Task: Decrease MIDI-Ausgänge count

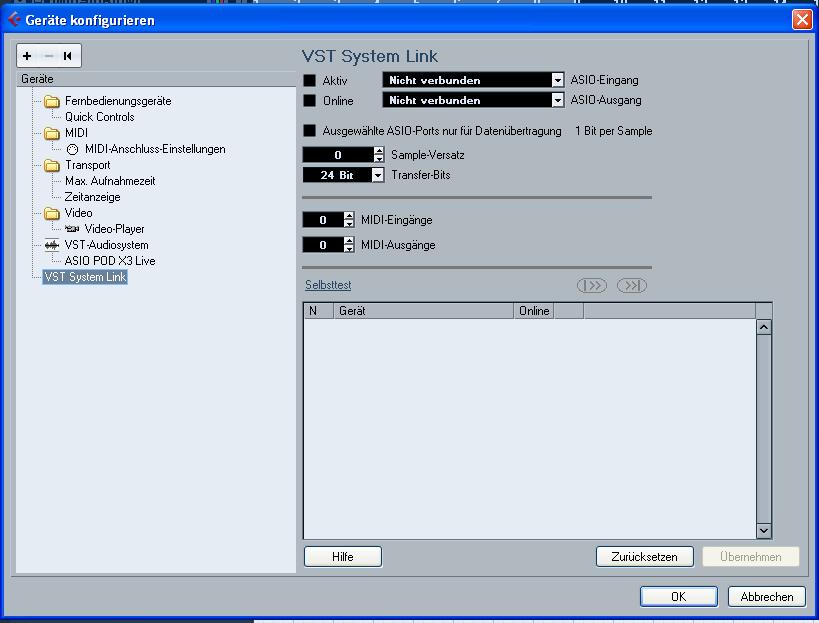Action: [349, 249]
